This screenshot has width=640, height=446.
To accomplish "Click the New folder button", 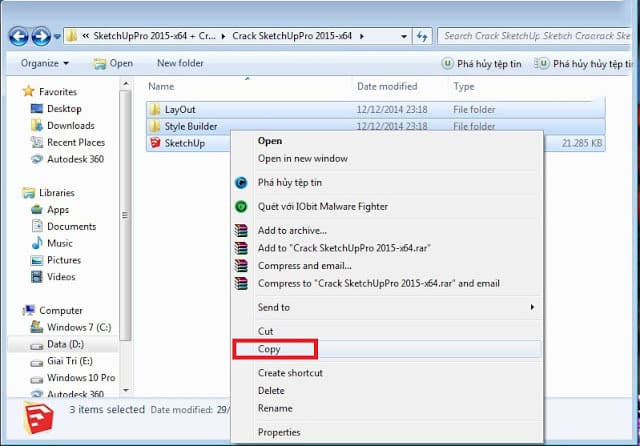I will click(x=180, y=63).
